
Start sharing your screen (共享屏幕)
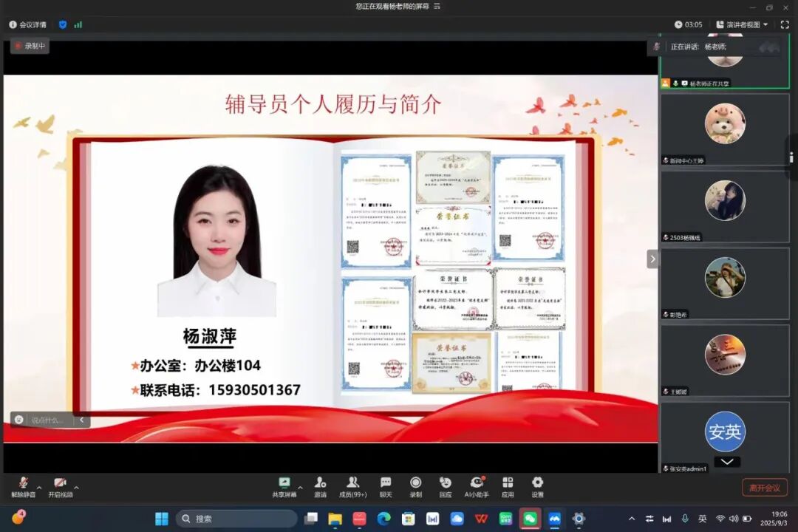(x=284, y=487)
